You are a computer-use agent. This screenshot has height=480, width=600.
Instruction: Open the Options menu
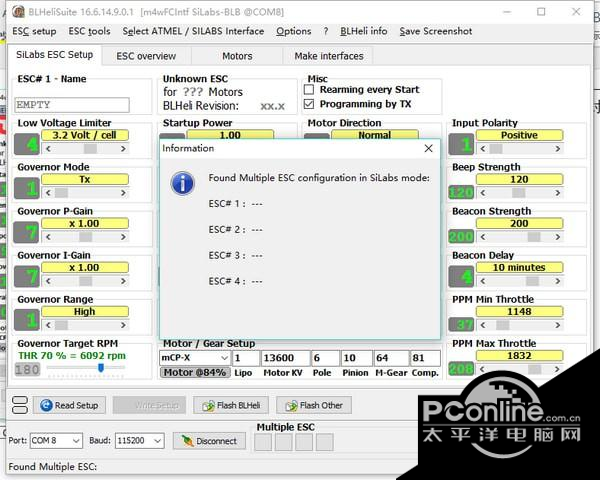pyautogui.click(x=293, y=31)
